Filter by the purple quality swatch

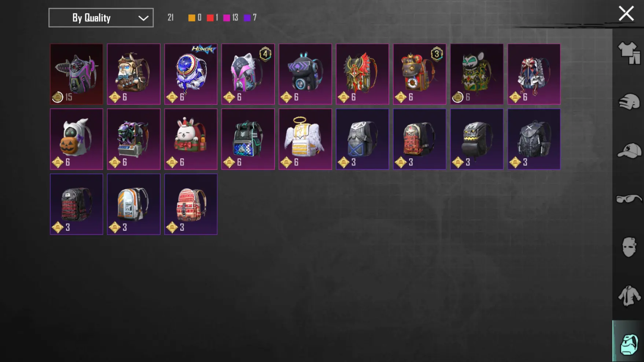(247, 18)
